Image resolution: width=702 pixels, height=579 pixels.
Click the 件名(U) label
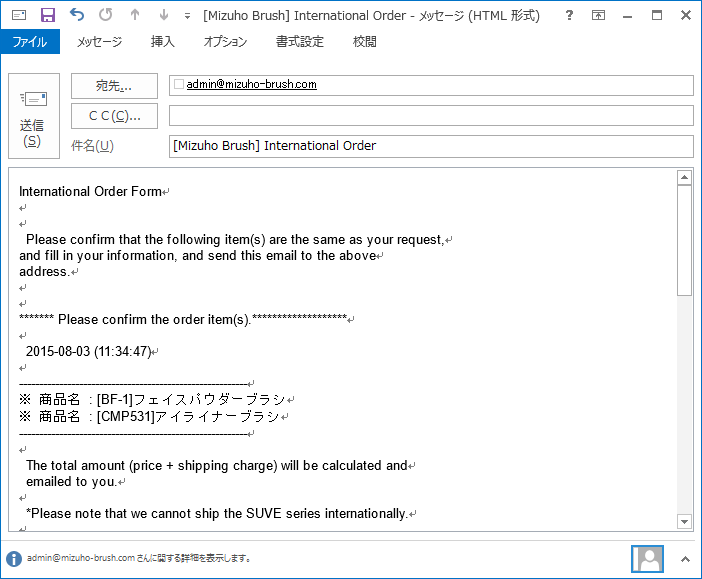tap(92, 146)
